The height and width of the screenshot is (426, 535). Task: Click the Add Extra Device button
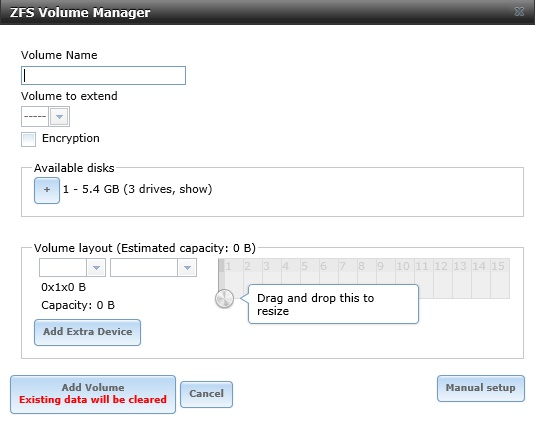tap(87, 332)
